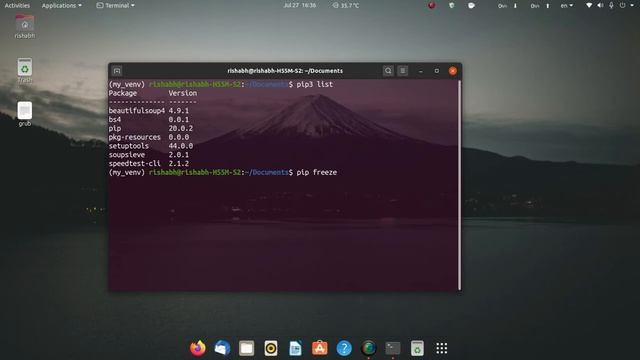Click the chat bubble indicator in top bar
Image resolution: width=640 pixels, height=360 pixels.
point(471,5)
